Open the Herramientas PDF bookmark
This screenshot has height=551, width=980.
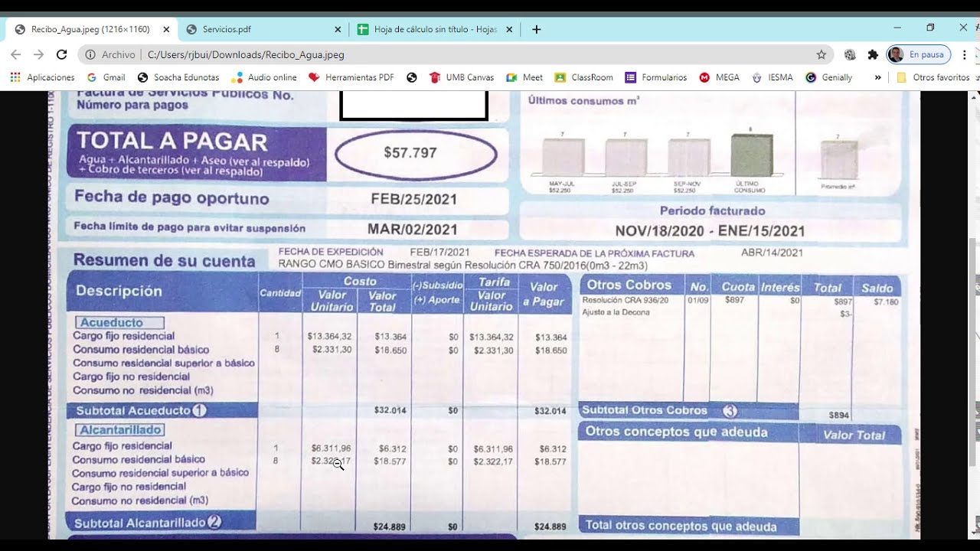351,77
